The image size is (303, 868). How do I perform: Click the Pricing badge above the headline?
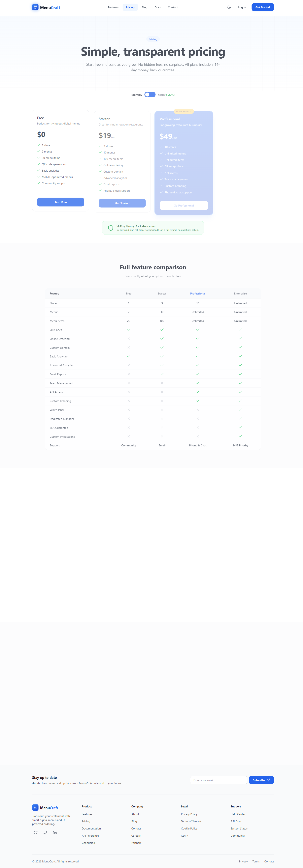(x=153, y=39)
